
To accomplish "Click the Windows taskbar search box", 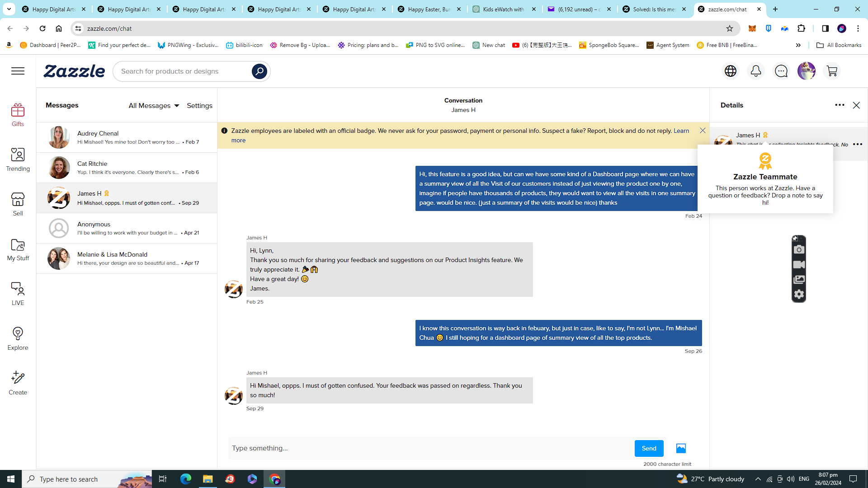I will [87, 479].
